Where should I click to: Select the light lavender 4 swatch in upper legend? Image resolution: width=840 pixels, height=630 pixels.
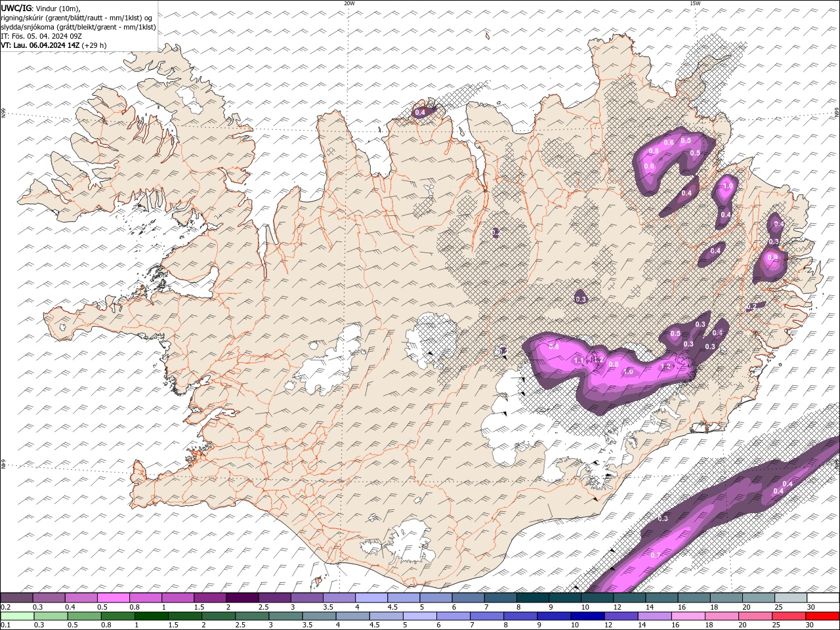(371, 598)
